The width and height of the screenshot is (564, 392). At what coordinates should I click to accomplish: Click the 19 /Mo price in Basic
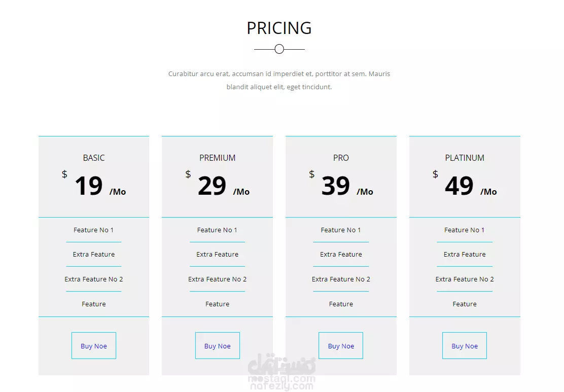click(100, 186)
